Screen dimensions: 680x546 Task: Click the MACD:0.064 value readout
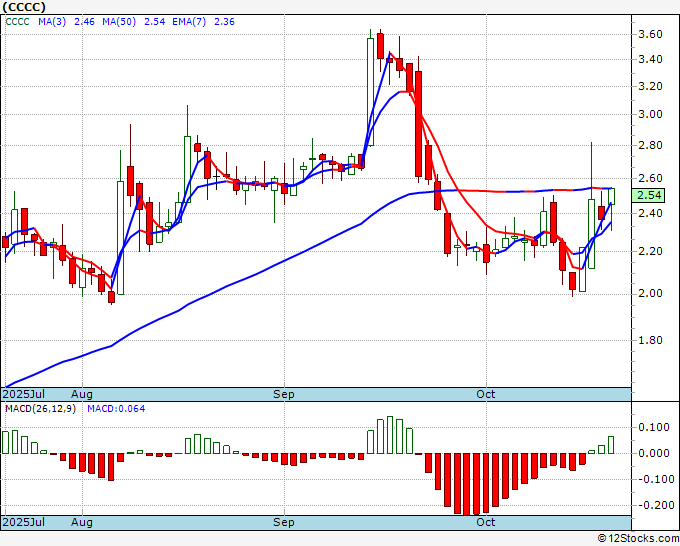(116, 409)
